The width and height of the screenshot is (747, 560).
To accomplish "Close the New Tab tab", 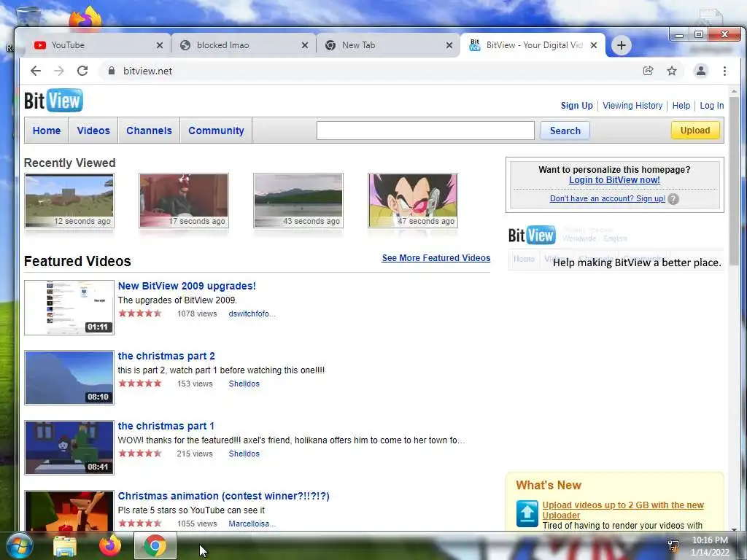I will click(x=449, y=45).
